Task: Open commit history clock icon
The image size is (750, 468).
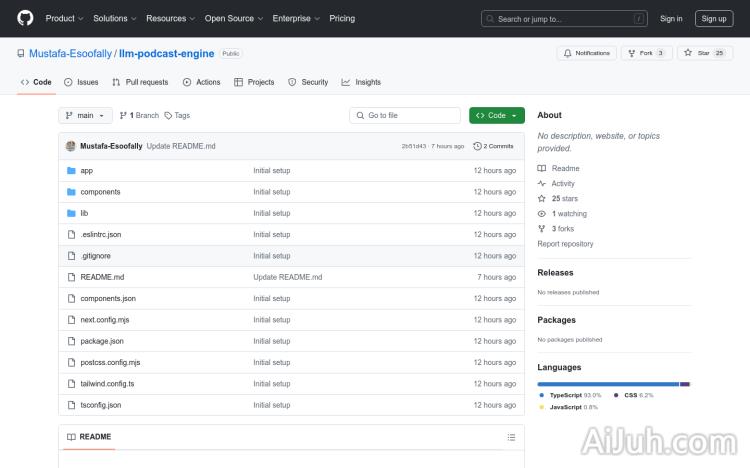Action: [x=477, y=146]
